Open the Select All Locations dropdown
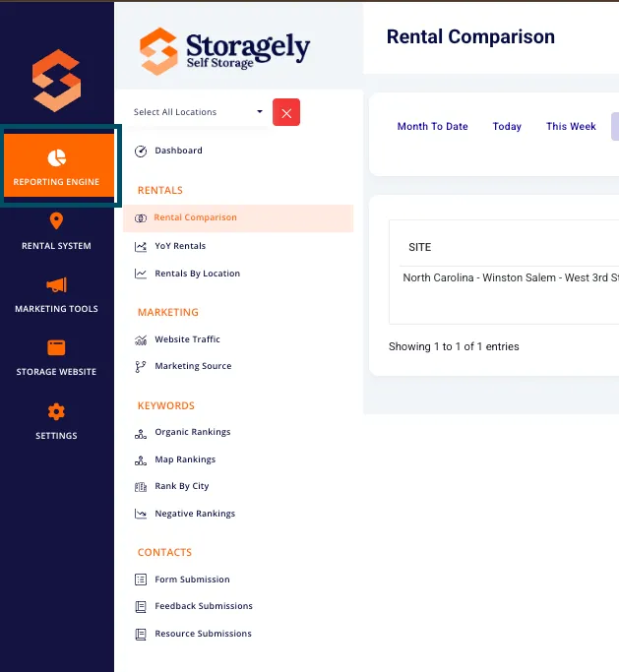The image size is (619, 672). (x=198, y=112)
